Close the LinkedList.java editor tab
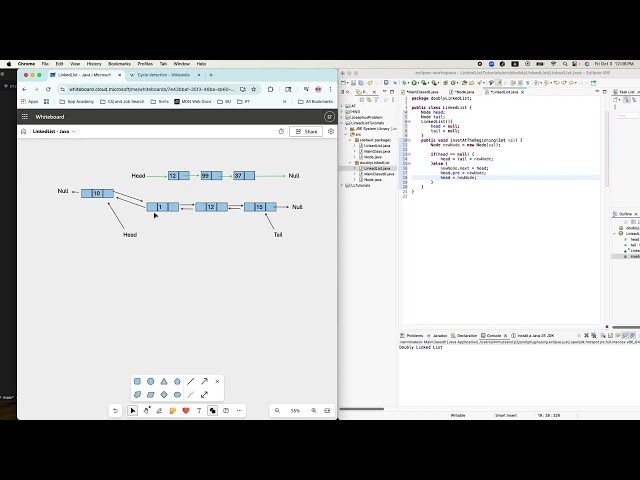 pyautogui.click(x=522, y=92)
